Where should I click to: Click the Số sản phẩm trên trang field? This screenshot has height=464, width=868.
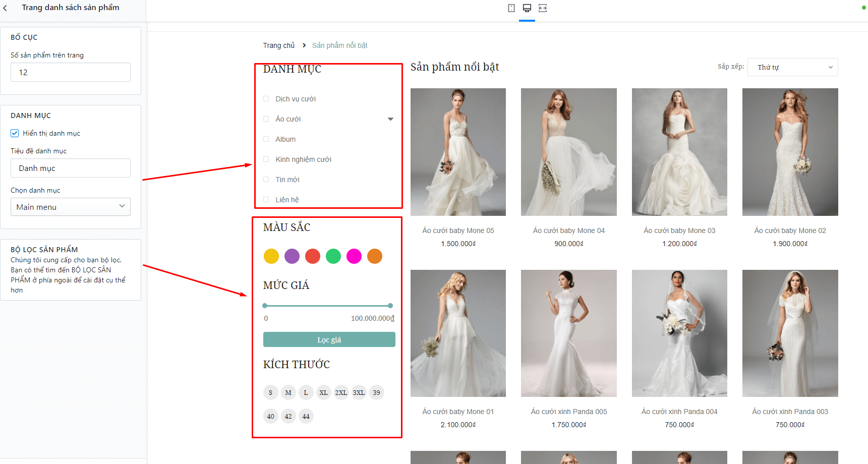click(71, 72)
